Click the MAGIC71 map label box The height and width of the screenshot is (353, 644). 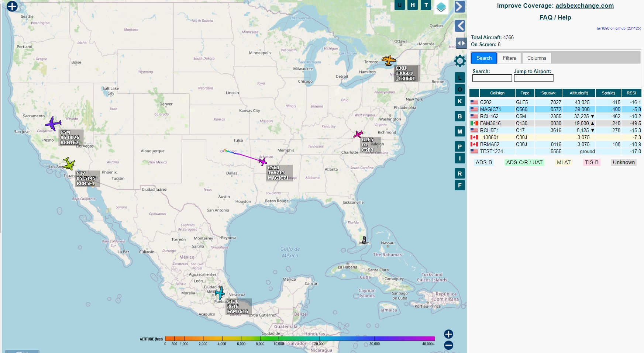tap(280, 173)
